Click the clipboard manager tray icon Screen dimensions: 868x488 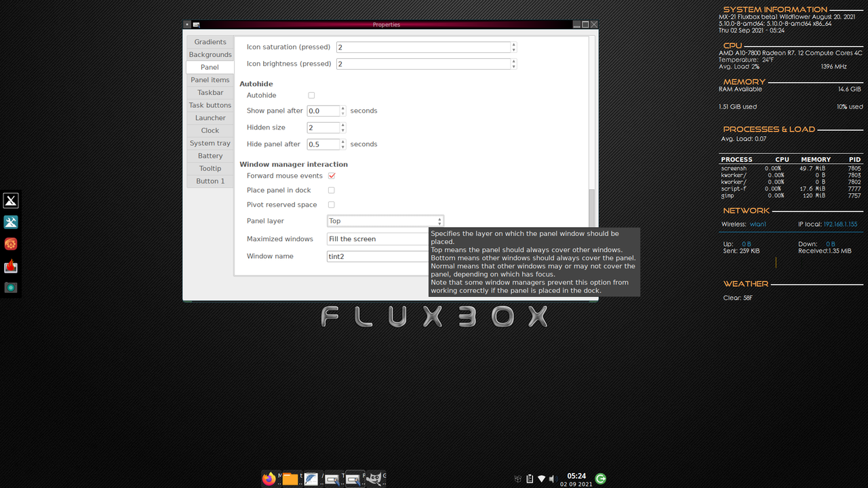[530, 479]
